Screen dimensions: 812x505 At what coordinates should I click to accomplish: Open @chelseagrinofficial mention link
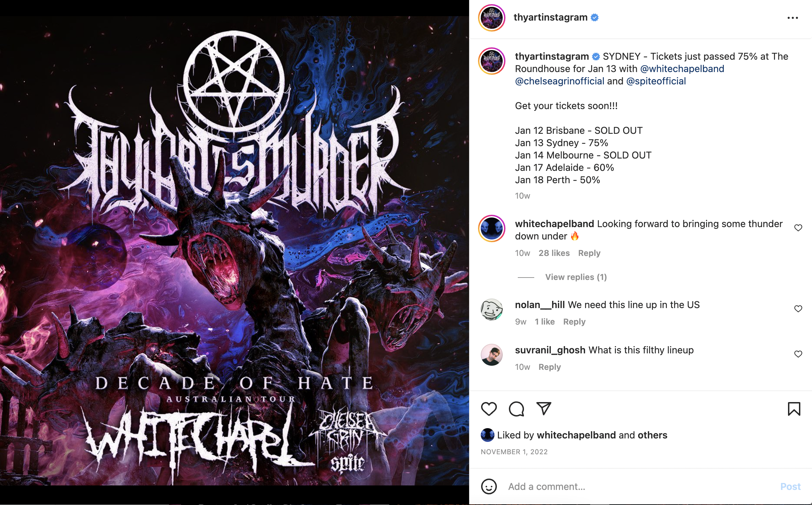click(x=560, y=81)
